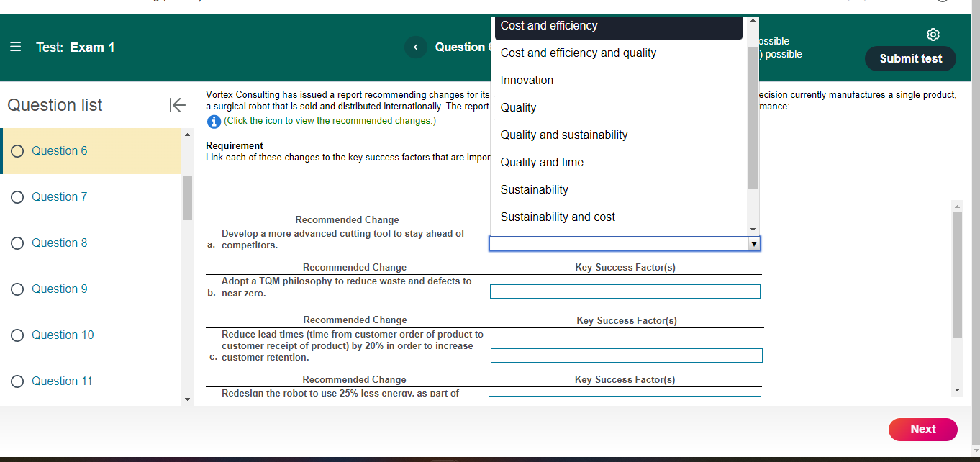
Task: Select the Question 11 radio button
Action: [x=17, y=381]
